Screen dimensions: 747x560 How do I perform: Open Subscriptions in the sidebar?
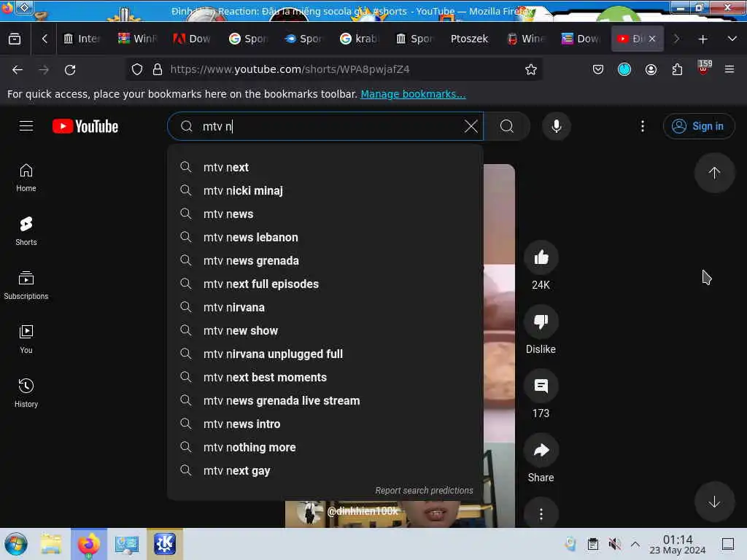click(26, 285)
